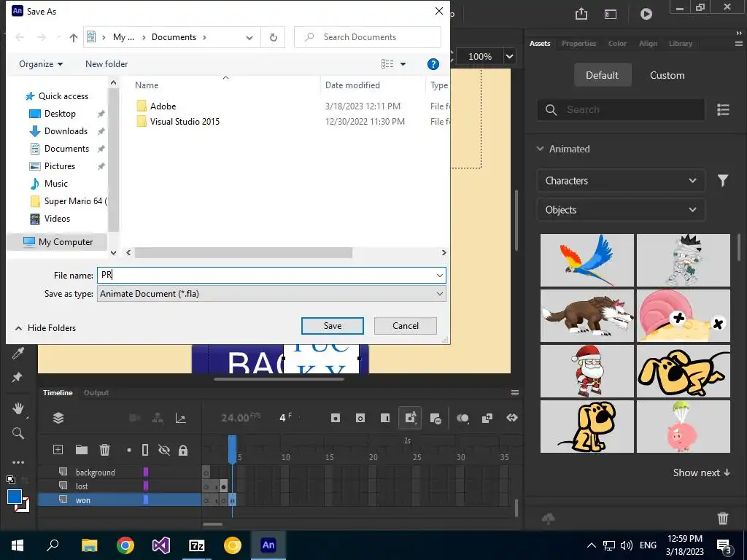Open the blue fill color swatch
The height and width of the screenshot is (560, 747).
(15, 497)
